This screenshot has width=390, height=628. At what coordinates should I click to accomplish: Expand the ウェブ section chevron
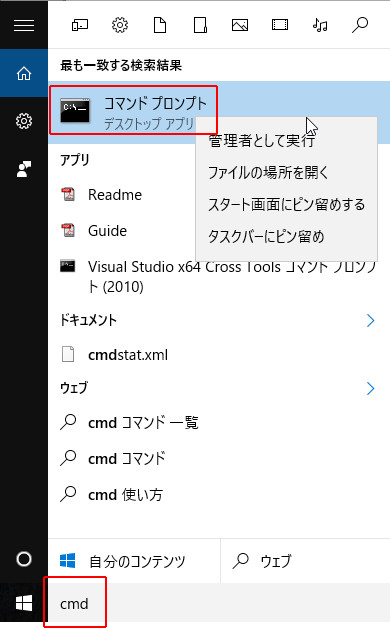pos(370,388)
